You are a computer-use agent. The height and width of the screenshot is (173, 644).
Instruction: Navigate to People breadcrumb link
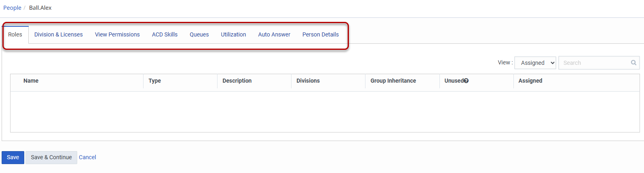12,8
